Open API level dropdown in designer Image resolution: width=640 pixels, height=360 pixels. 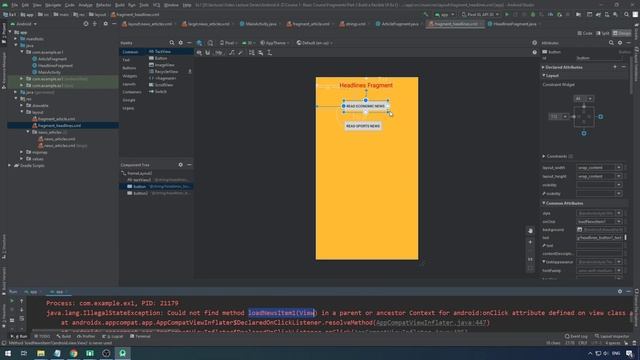[248, 42]
